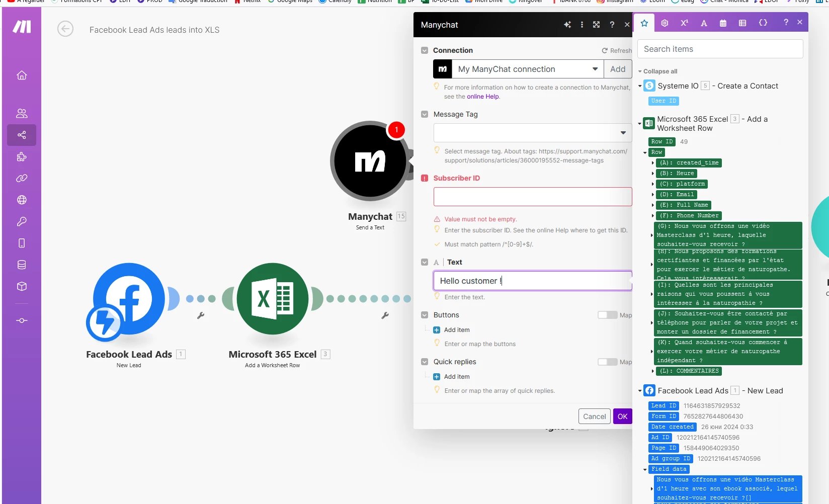
Task: Select the Manychat module on the canvas
Action: pyautogui.click(x=370, y=161)
